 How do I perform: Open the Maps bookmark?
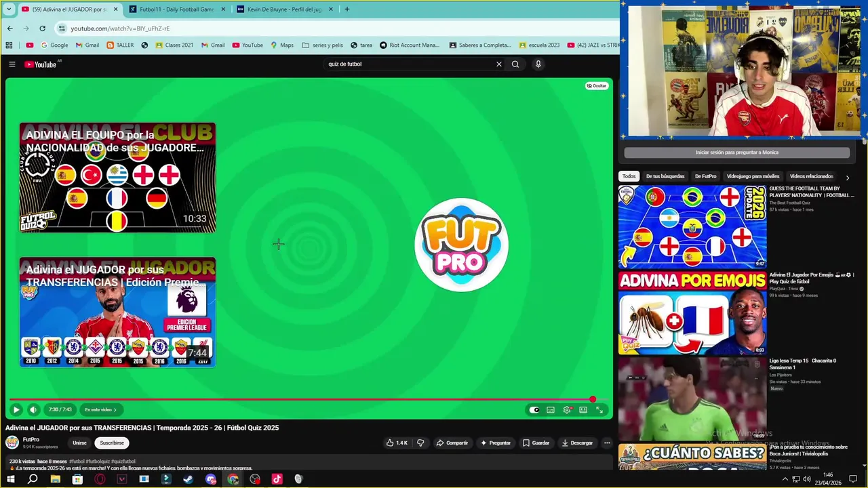click(x=282, y=45)
